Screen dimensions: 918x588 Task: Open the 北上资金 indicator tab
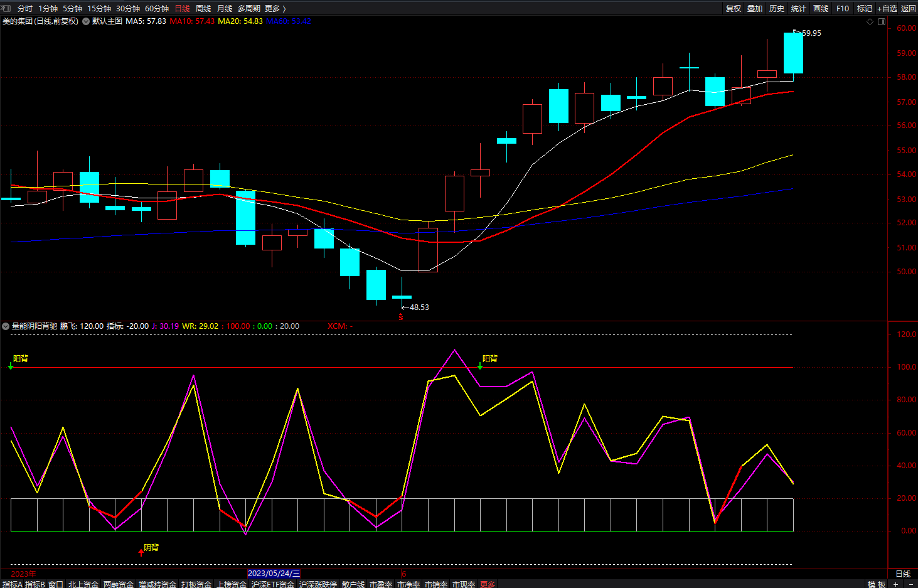tap(83, 584)
